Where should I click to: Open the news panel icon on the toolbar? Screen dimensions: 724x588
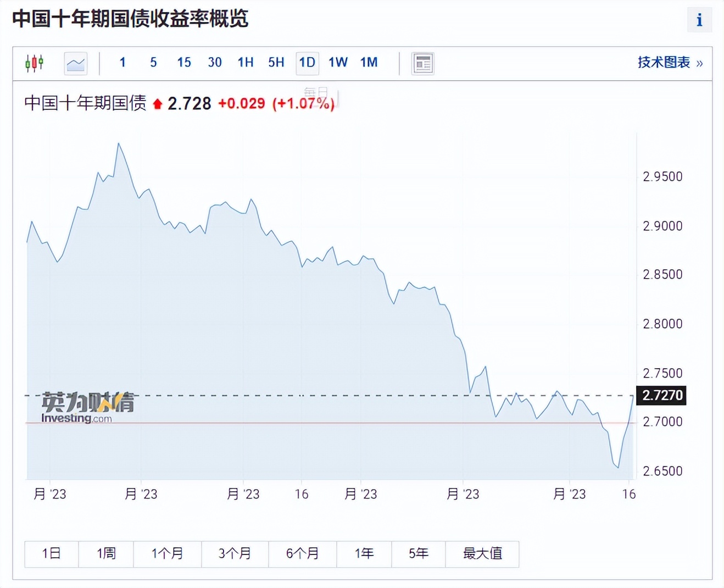coord(422,63)
